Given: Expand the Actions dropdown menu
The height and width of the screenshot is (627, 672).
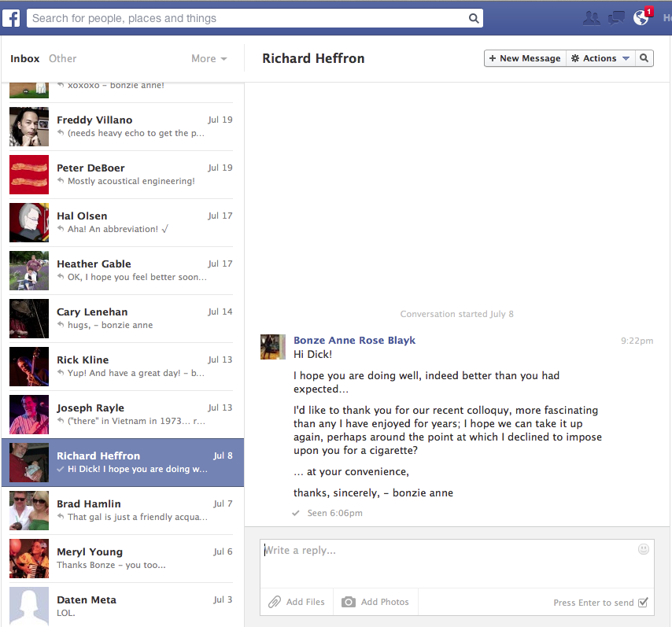Looking at the screenshot, I should coord(600,57).
